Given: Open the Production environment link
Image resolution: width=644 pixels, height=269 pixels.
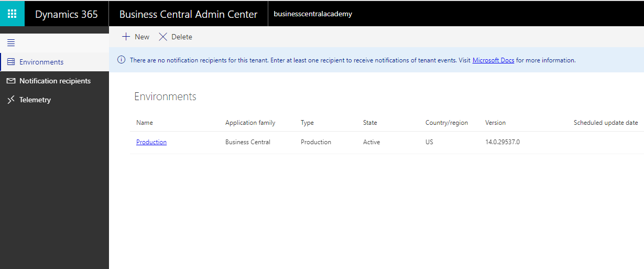Looking at the screenshot, I should pyautogui.click(x=151, y=142).
